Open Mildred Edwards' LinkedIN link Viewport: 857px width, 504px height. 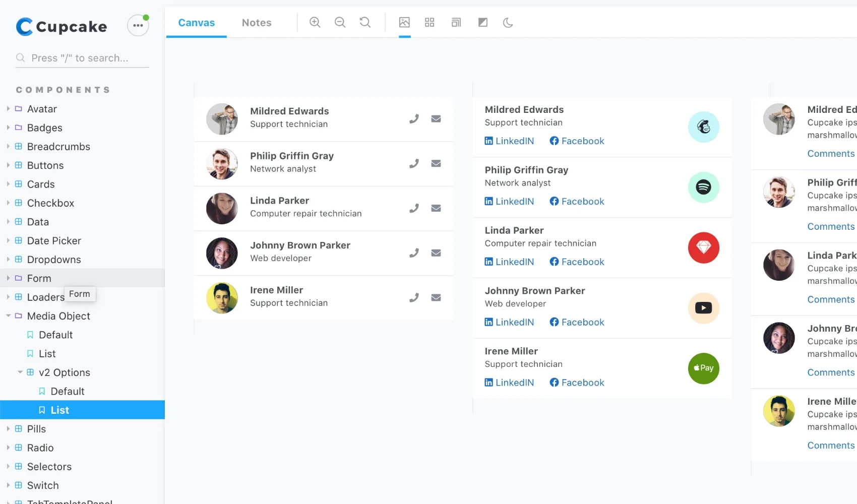(509, 141)
